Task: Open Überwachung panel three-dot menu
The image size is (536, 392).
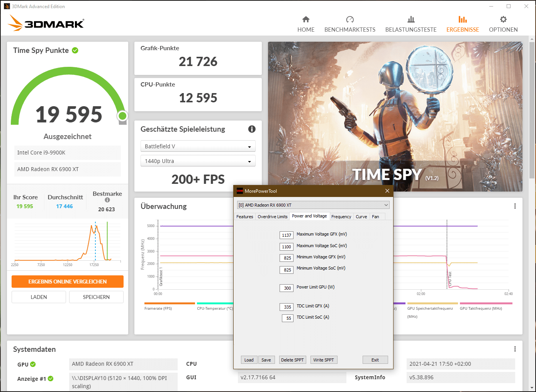Action: (x=515, y=206)
